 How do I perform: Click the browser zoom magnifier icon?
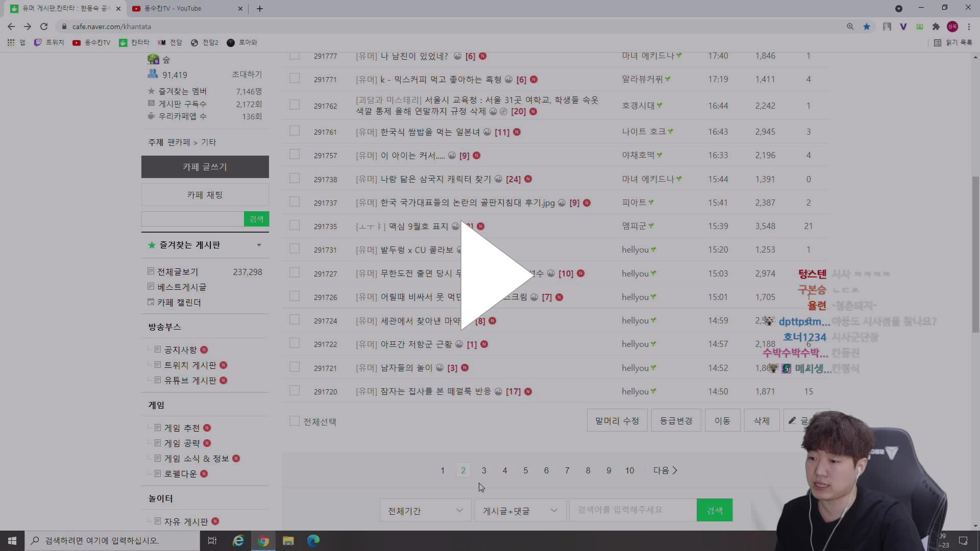850,27
